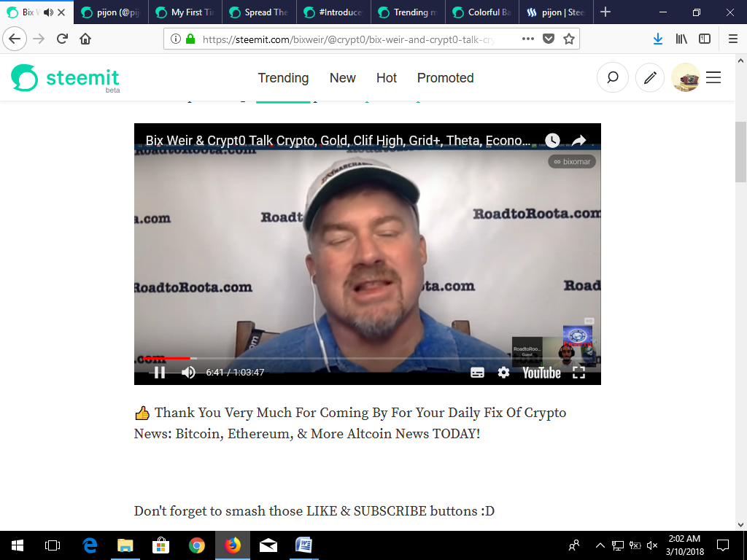This screenshot has width=747, height=560.
Task: Switch to My First Ti tab
Action: 185,12
